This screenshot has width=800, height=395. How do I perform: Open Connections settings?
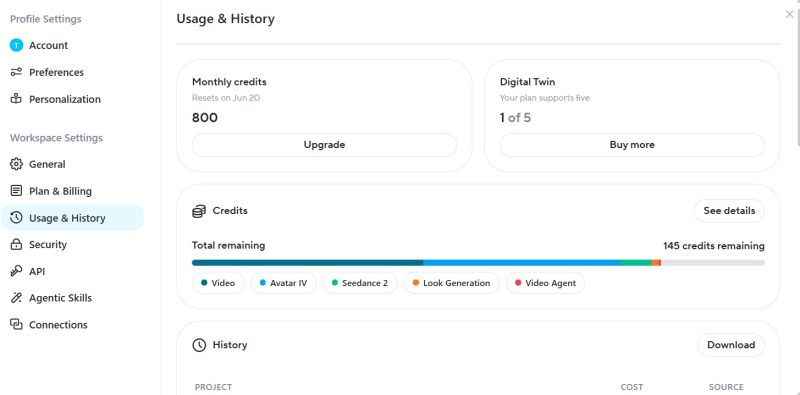pos(72,325)
